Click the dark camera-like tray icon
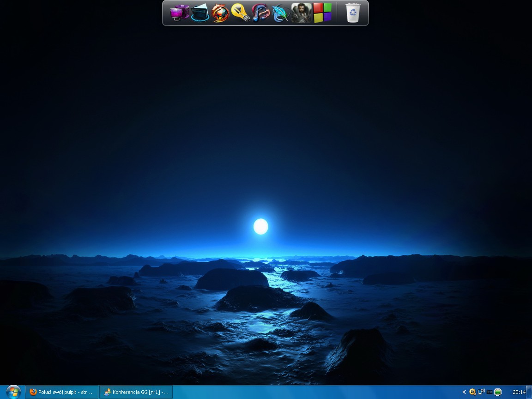The image size is (532, 399). [489, 392]
